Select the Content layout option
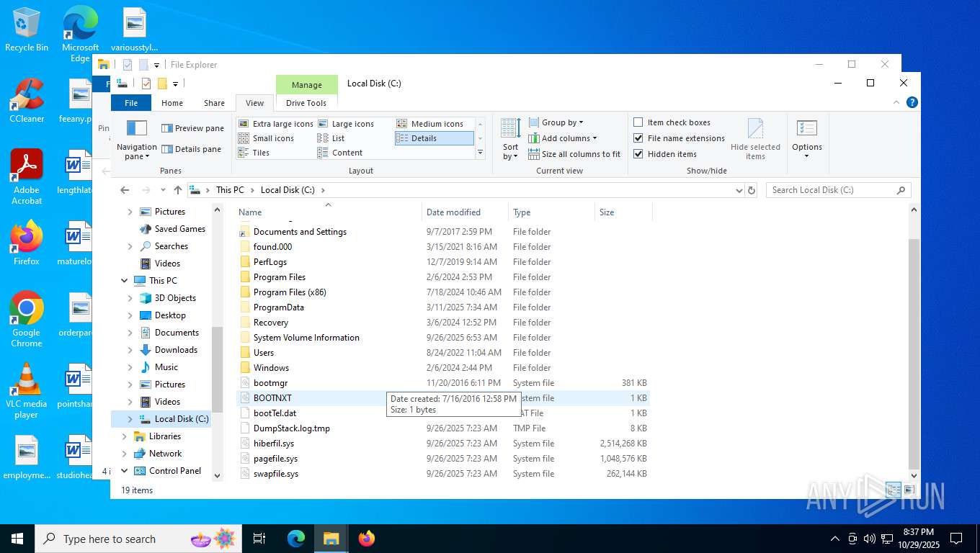The image size is (980, 553). click(340, 153)
